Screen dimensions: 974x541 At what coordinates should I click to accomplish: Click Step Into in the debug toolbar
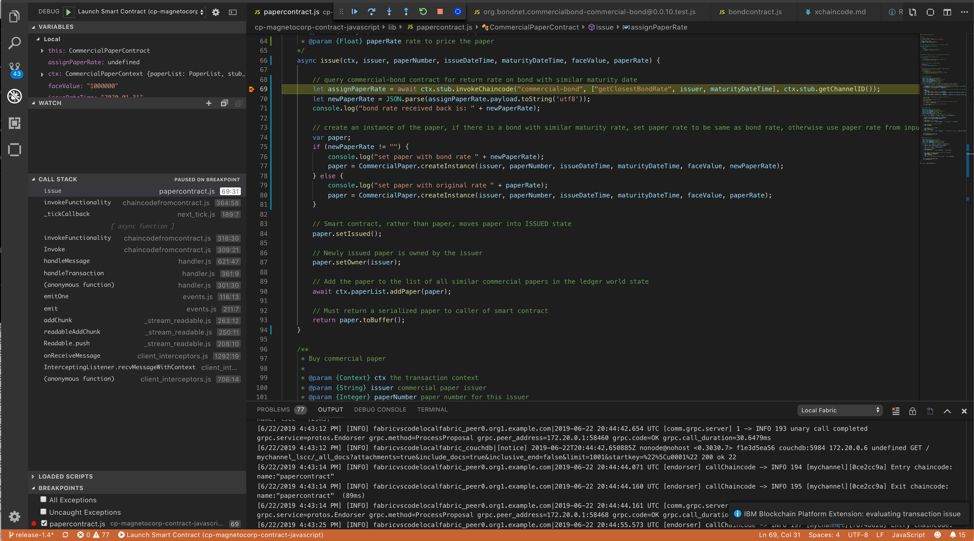[389, 12]
